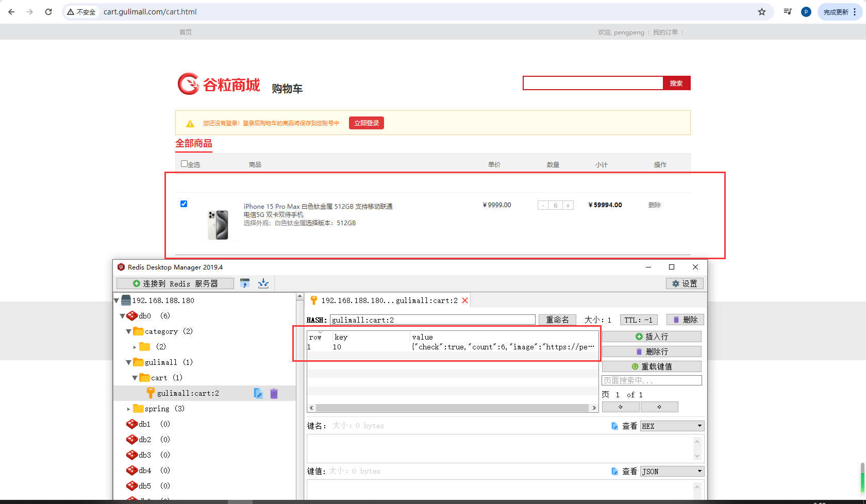The height and width of the screenshot is (504, 866).
Task: Click 删除行 button
Action: pos(652,351)
